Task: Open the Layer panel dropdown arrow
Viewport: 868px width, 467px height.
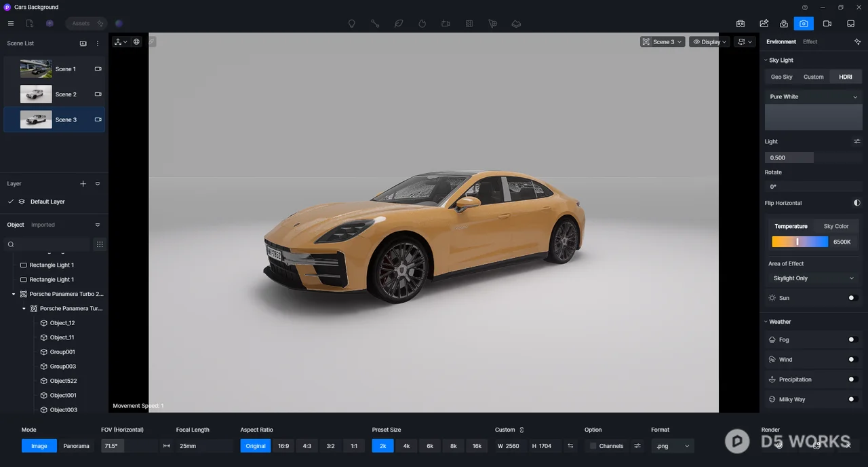Action: 98,184
